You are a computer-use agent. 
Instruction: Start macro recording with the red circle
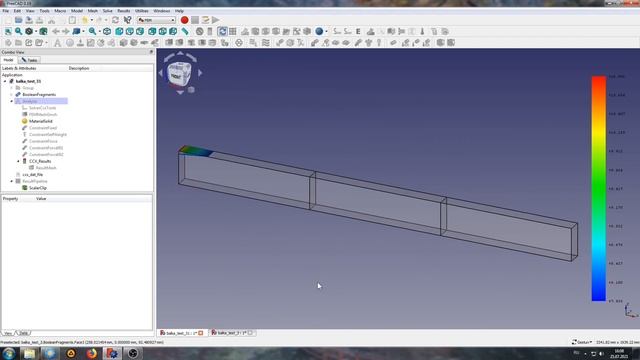pyautogui.click(x=184, y=20)
